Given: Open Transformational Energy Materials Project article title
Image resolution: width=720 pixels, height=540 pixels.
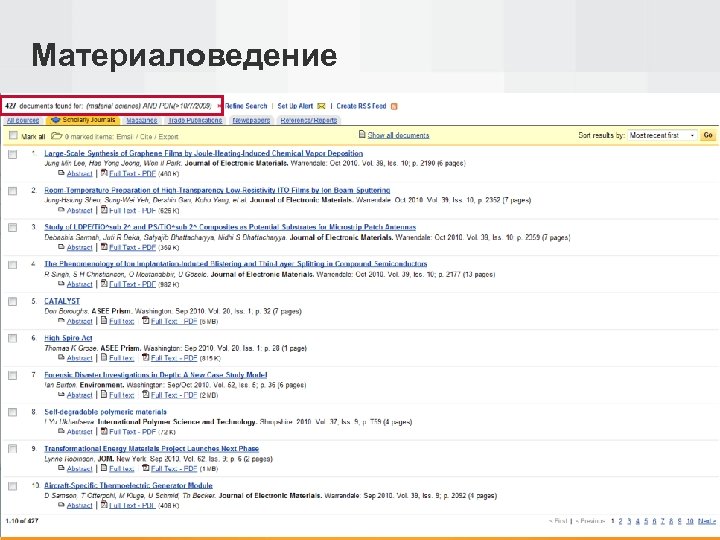Looking at the screenshot, I should pyautogui.click(x=152, y=449).
